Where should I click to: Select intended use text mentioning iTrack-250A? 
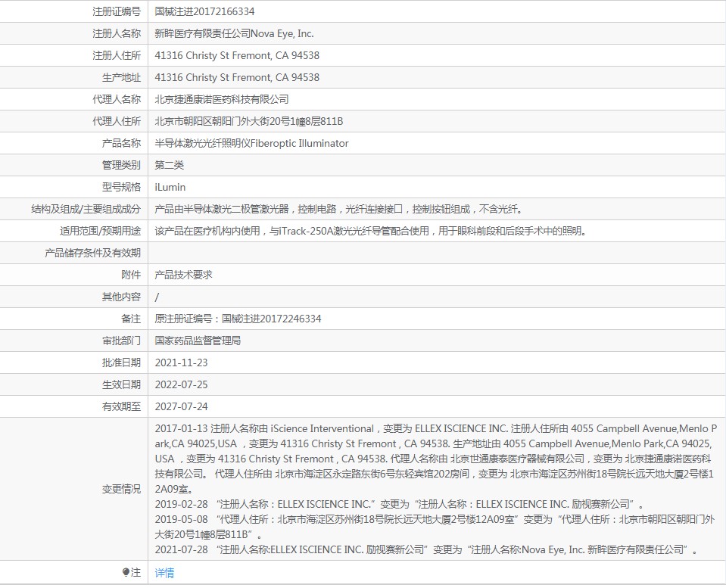pos(371,231)
